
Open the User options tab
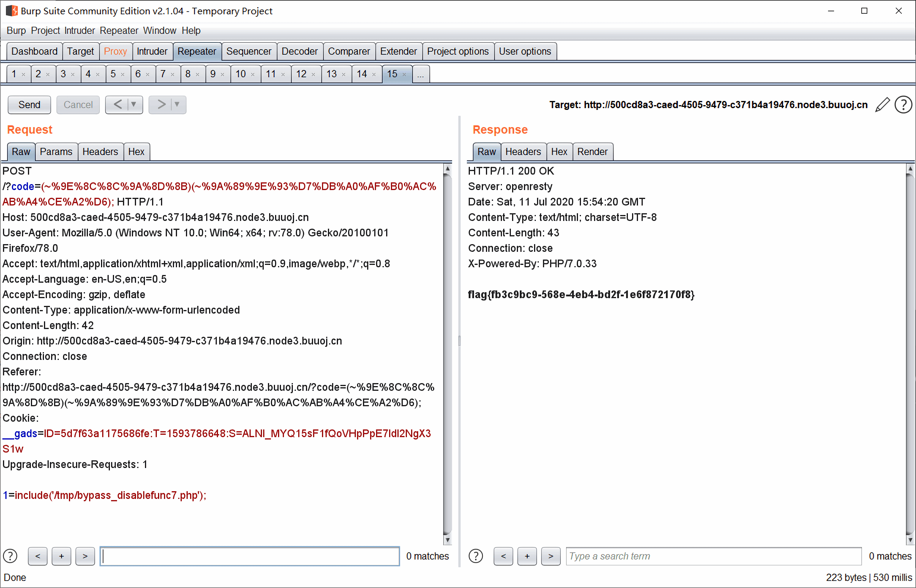pos(525,51)
